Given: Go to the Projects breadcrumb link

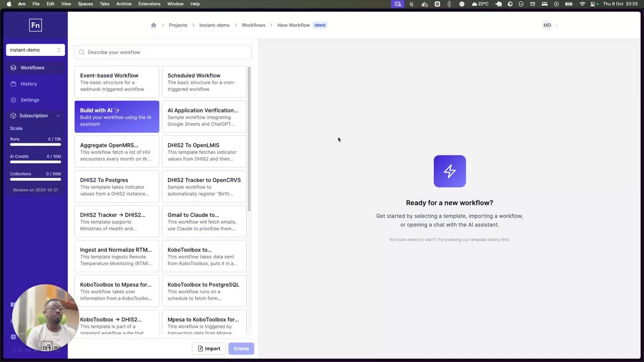Looking at the screenshot, I should point(178,25).
